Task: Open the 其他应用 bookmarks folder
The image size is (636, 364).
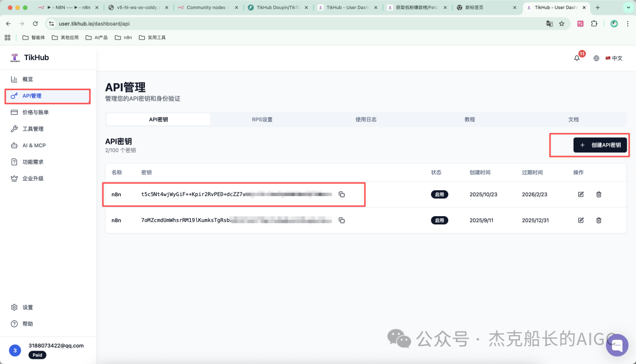Action: click(x=65, y=37)
